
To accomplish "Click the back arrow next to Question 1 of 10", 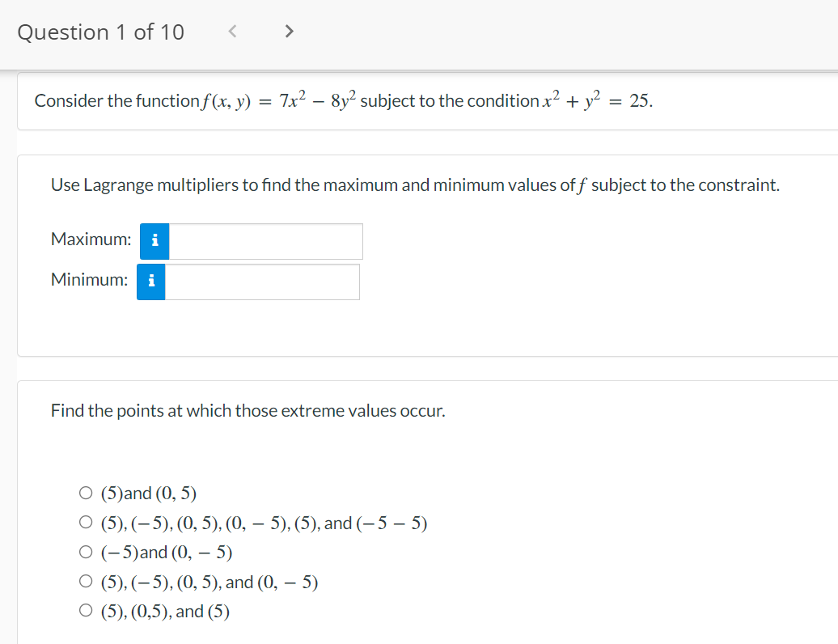I will point(232,31).
